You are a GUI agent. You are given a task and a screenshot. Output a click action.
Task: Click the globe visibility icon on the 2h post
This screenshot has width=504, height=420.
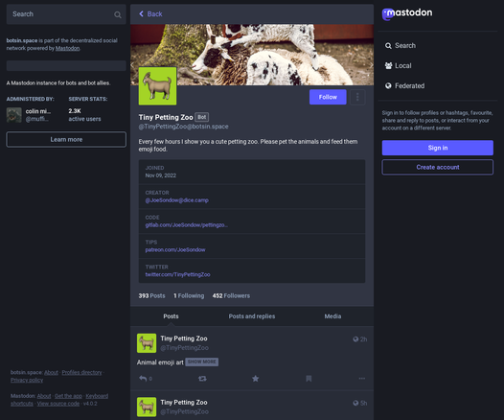[x=355, y=338]
